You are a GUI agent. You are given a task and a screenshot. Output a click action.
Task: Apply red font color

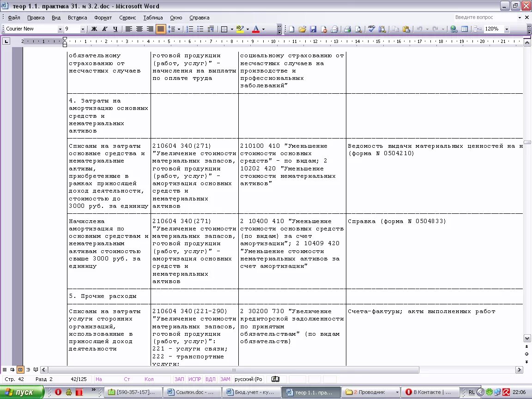256,29
